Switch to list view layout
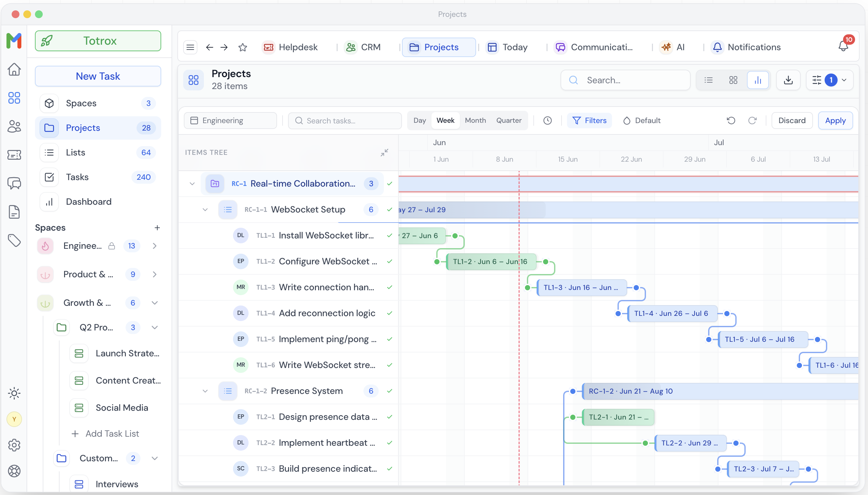Image resolution: width=868 pixels, height=495 pixels. (x=708, y=80)
